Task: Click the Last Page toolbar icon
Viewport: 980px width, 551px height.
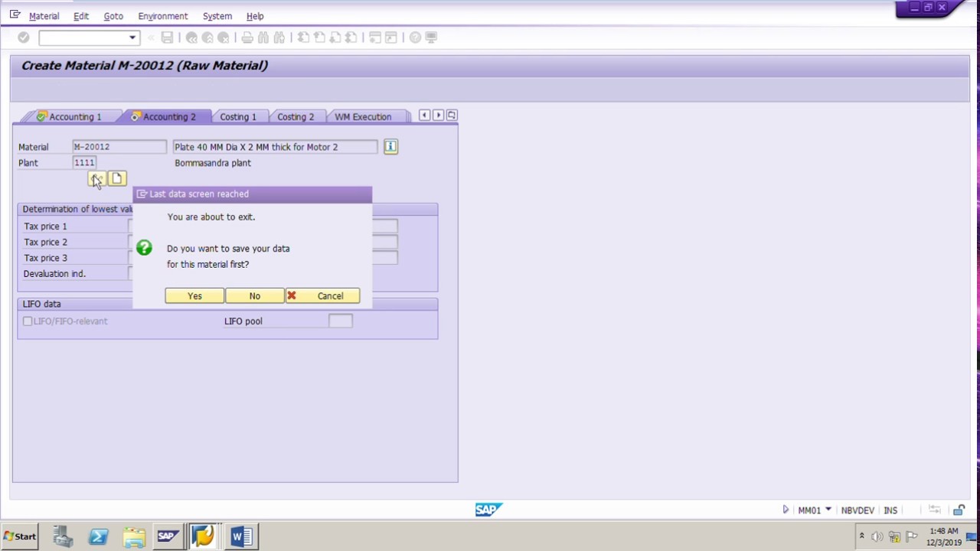Action: (351, 37)
